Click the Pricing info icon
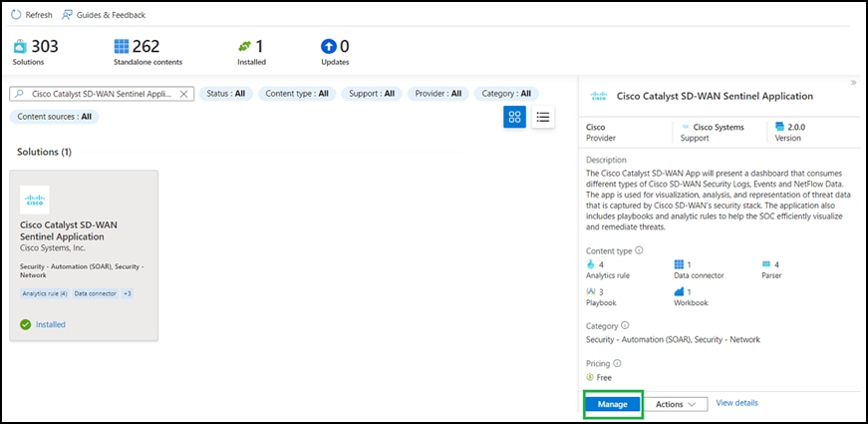 617,363
